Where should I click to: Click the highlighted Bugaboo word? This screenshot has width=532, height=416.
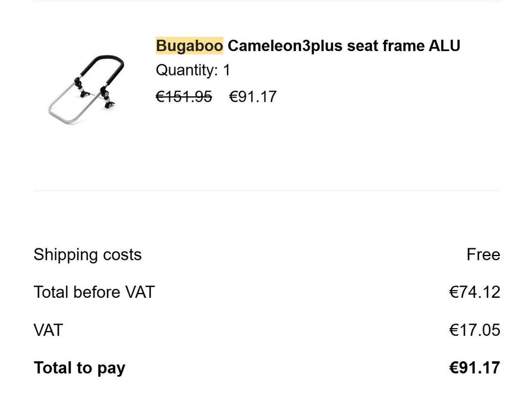[x=190, y=46]
